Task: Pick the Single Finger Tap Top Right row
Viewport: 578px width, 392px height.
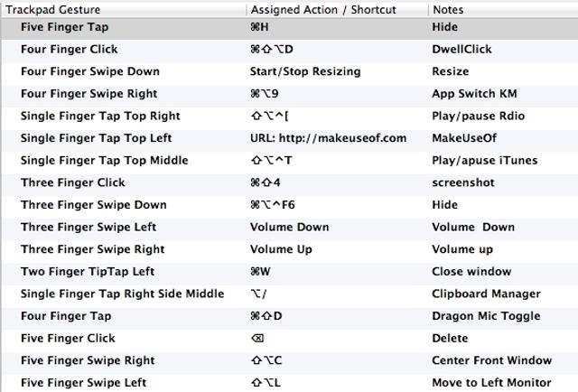Action: pyautogui.click(x=100, y=117)
